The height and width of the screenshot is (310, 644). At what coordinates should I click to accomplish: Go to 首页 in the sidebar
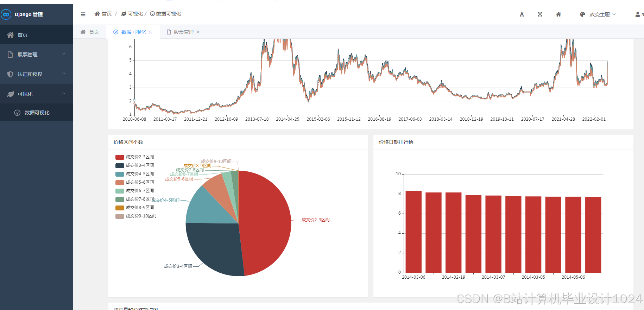(x=36, y=34)
